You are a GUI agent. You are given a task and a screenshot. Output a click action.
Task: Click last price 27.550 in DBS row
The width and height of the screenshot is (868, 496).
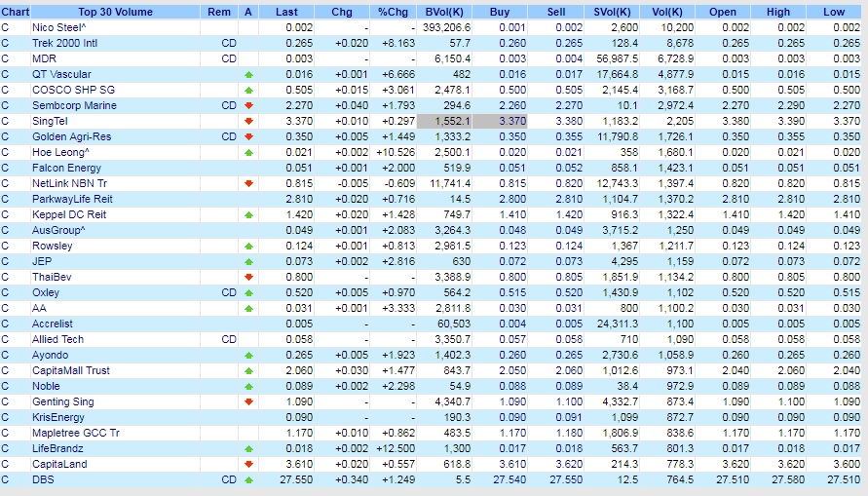(296, 480)
